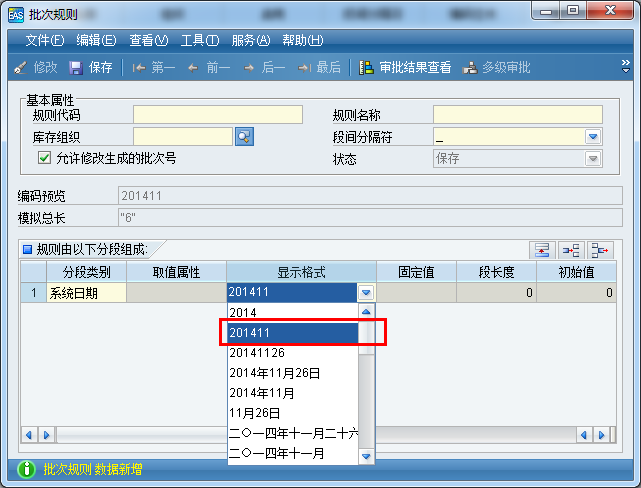
Task: Open the 段间分隔符 dropdown
Action: 593,136
